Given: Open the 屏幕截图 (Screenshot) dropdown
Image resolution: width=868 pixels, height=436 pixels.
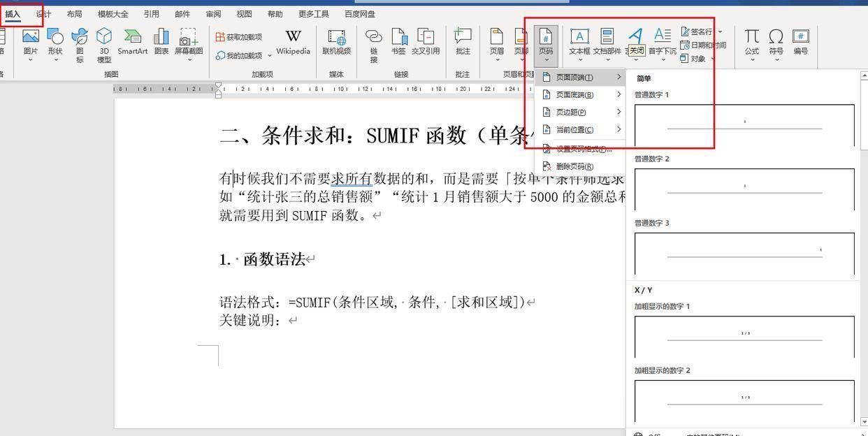Looking at the screenshot, I should [x=189, y=43].
